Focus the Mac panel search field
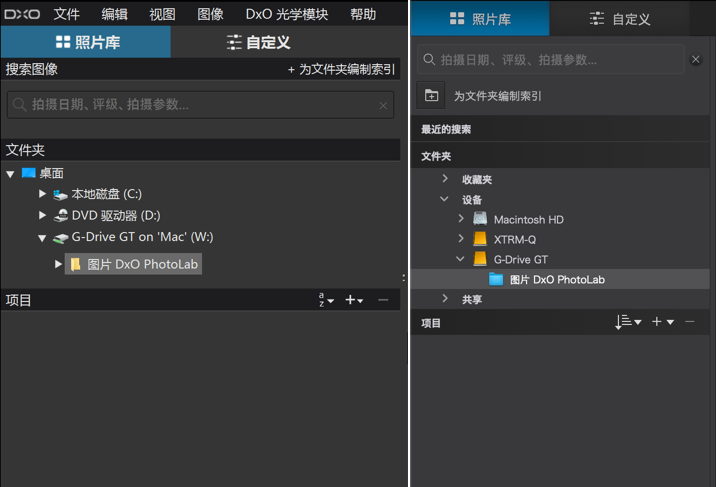 [x=551, y=59]
